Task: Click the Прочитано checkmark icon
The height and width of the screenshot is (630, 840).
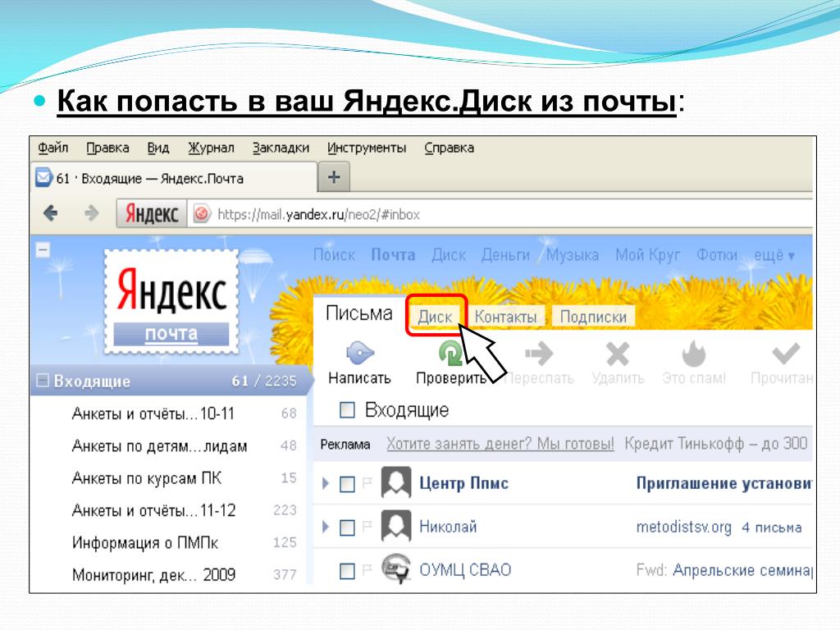Action: (785, 354)
